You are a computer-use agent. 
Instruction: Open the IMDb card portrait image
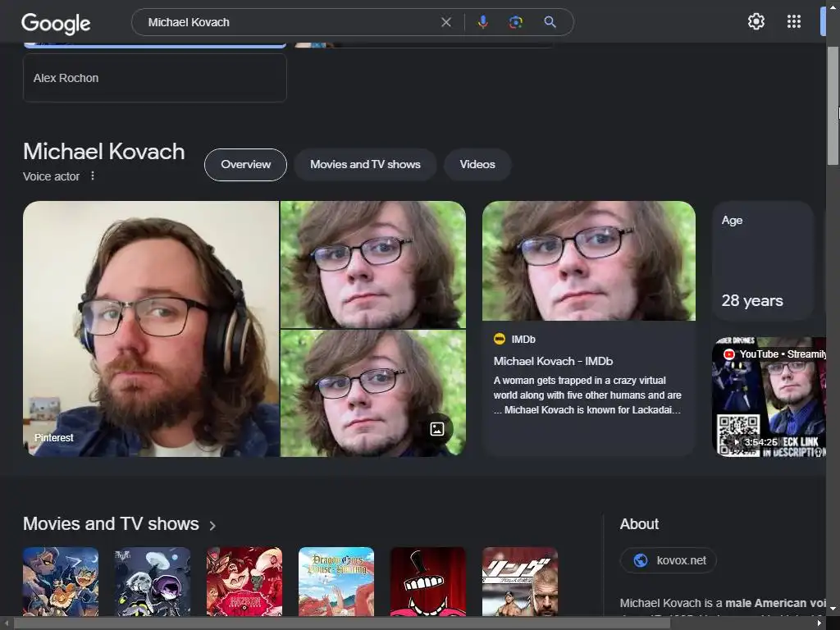(x=589, y=261)
